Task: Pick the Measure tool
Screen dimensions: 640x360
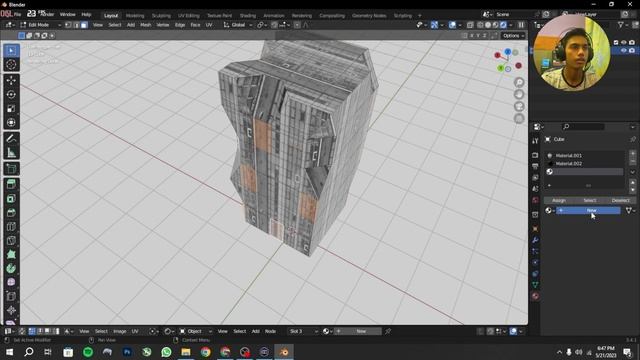Action: click(x=11, y=153)
